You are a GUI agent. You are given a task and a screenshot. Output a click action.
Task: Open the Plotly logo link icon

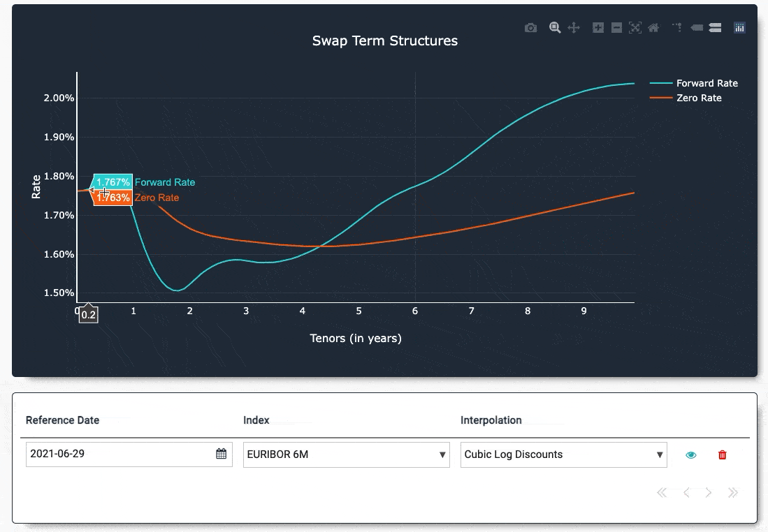pyautogui.click(x=739, y=28)
